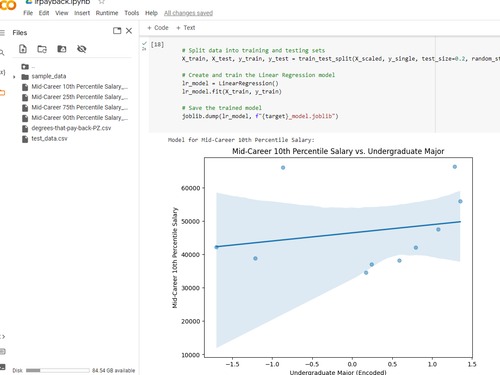Add a new Code cell
The width and height of the screenshot is (500, 375).
[x=158, y=28]
